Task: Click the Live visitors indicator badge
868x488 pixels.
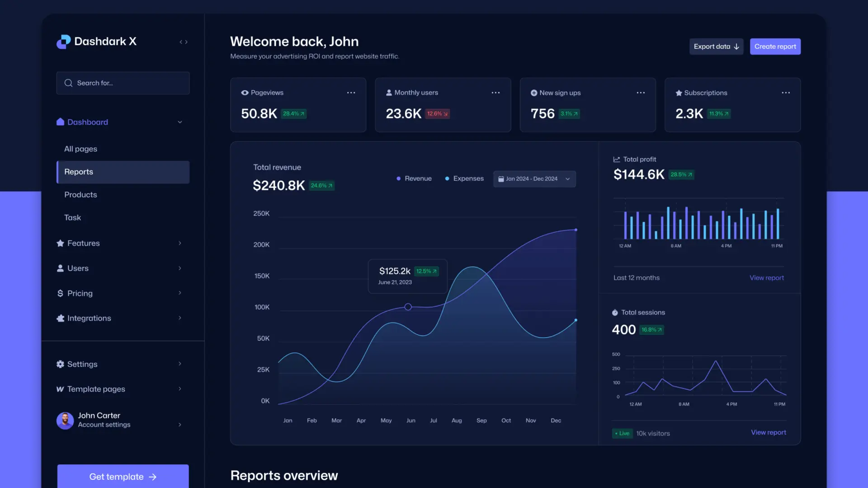Action: 622,433
